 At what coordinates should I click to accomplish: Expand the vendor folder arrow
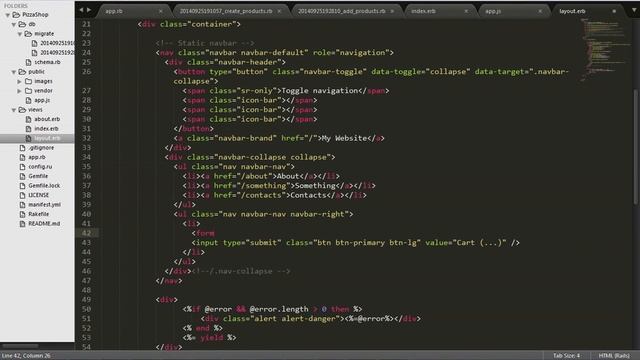pyautogui.click(x=20, y=91)
